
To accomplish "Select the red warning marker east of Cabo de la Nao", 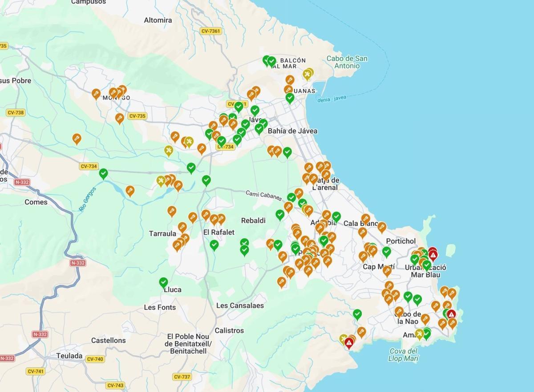I will 451,315.
